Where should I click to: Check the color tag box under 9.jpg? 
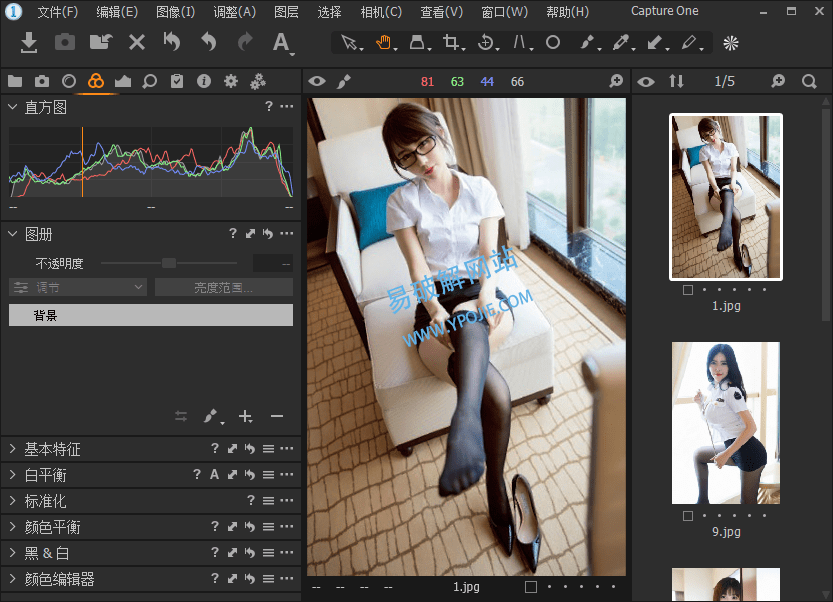[x=687, y=516]
